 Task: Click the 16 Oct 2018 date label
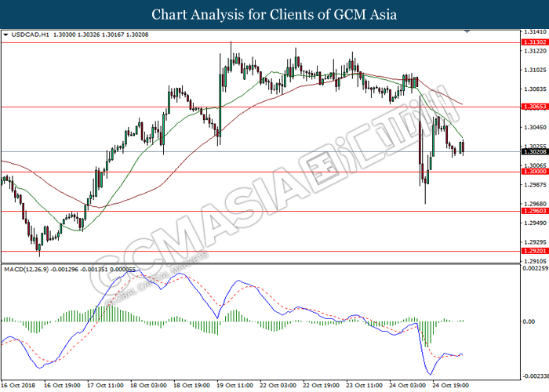(x=19, y=385)
